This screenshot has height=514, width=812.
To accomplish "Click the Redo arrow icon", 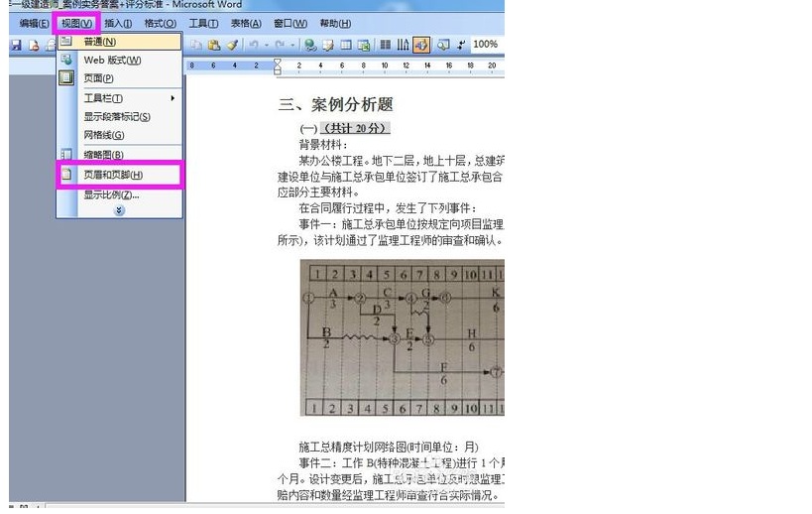I will (x=280, y=45).
